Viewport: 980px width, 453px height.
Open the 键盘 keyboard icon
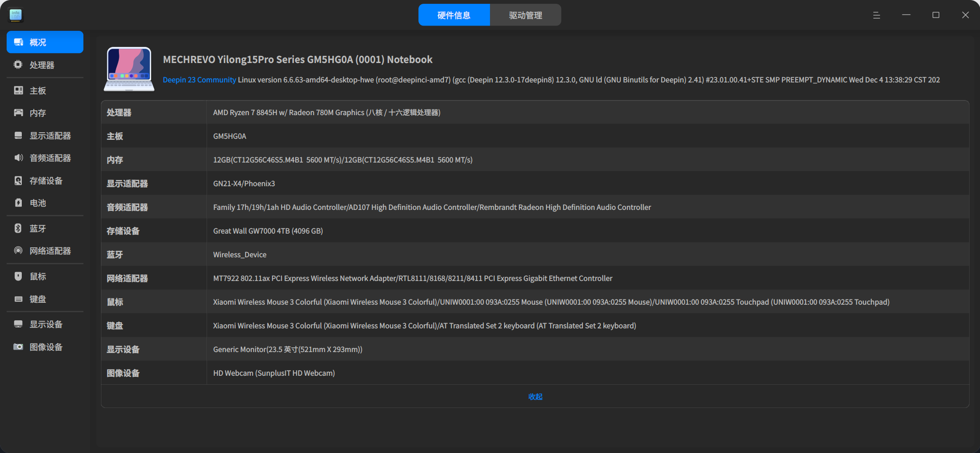(18, 299)
